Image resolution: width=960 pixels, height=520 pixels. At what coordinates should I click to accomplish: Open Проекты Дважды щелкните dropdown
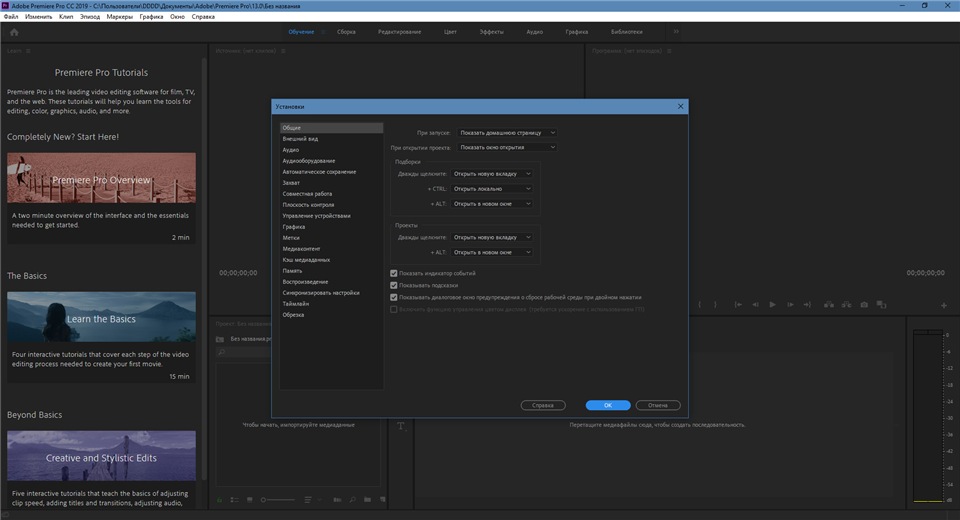tap(492, 237)
